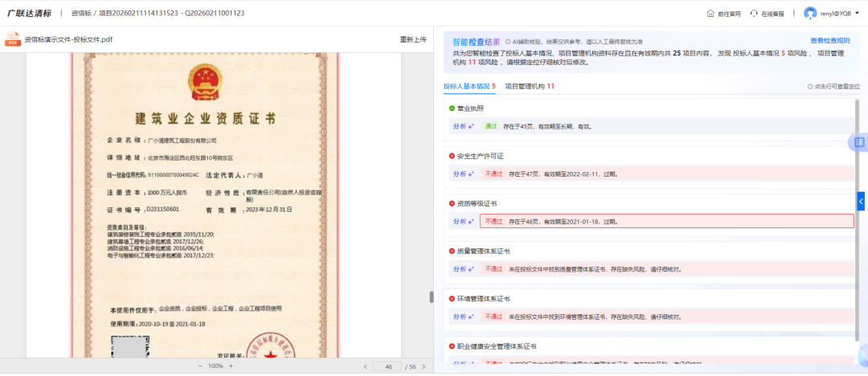The height and width of the screenshot is (376, 868).
Task: Click the 资信标 breadcrumb item
Action: pyautogui.click(x=81, y=14)
